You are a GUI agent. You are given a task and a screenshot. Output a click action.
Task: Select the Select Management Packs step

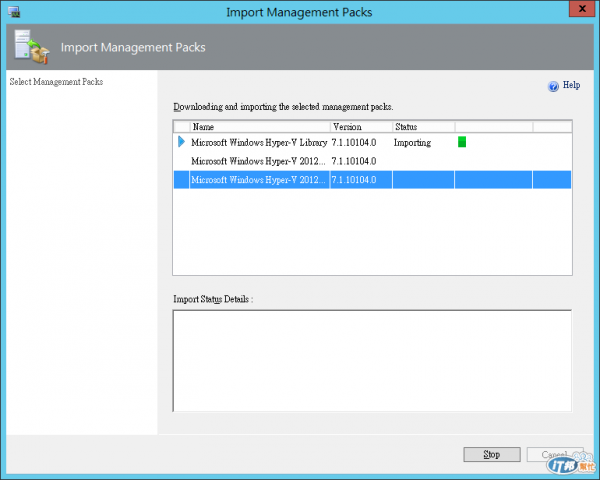click(x=56, y=82)
